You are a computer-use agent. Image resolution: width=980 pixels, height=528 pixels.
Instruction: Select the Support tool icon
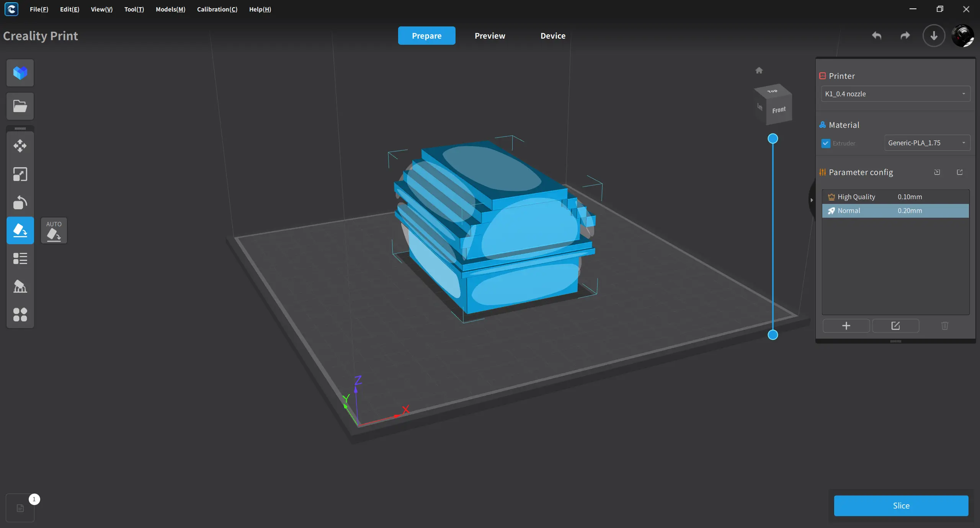[20, 287]
